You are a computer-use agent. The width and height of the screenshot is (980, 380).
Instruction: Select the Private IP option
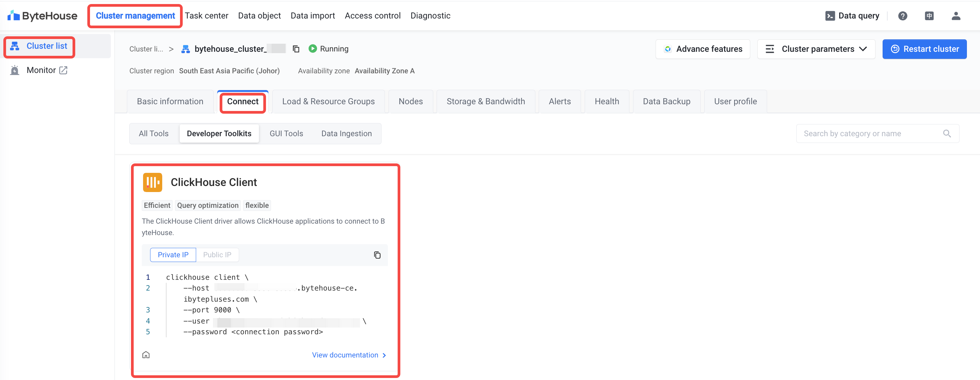click(x=173, y=255)
